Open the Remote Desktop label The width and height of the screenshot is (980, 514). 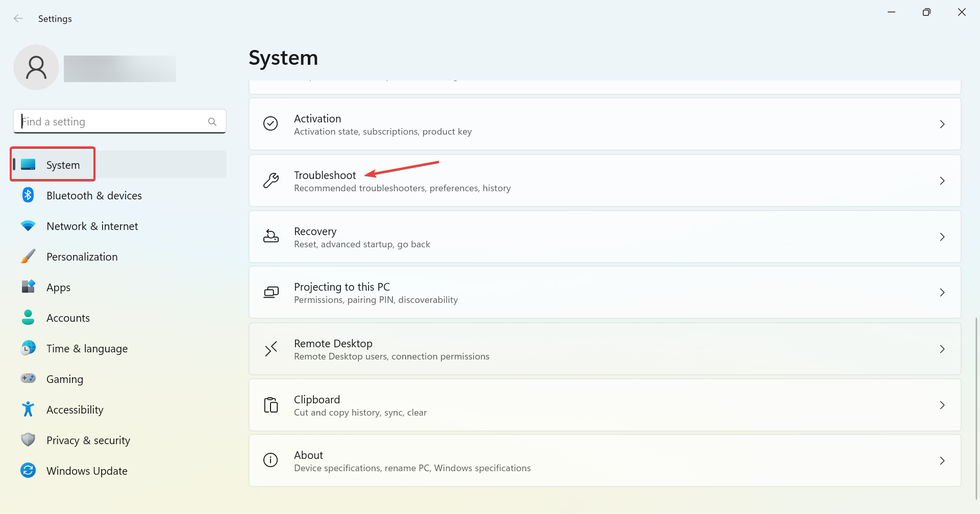pos(333,344)
